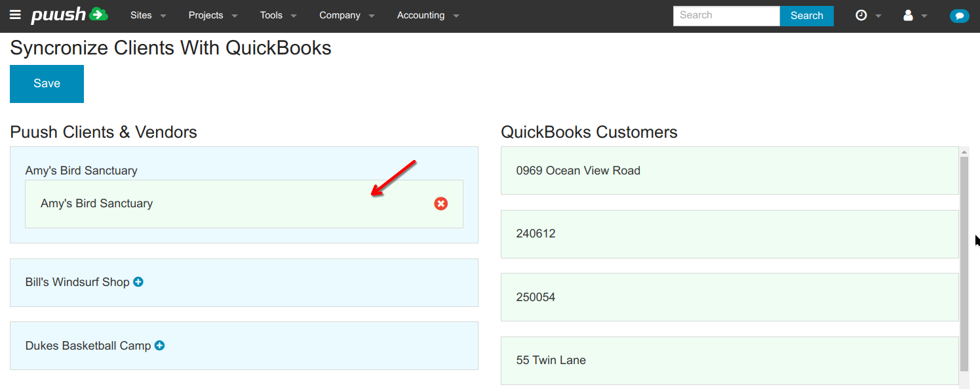The image size is (980, 389).
Task: Select 0969 Ocean View Road customer
Action: (729, 171)
